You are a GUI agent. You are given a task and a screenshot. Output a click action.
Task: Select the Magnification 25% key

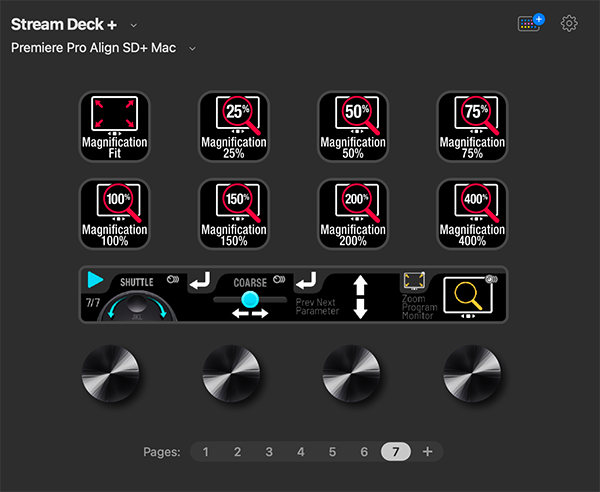point(234,127)
